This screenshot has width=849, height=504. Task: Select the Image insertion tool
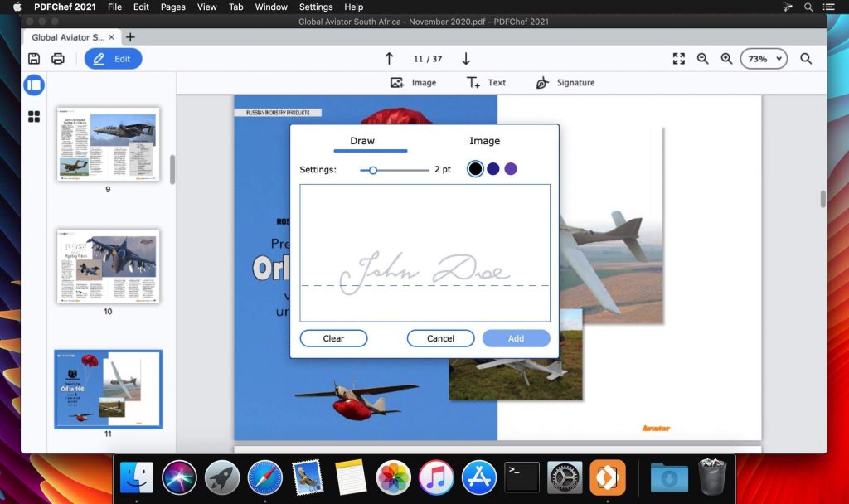pos(414,82)
